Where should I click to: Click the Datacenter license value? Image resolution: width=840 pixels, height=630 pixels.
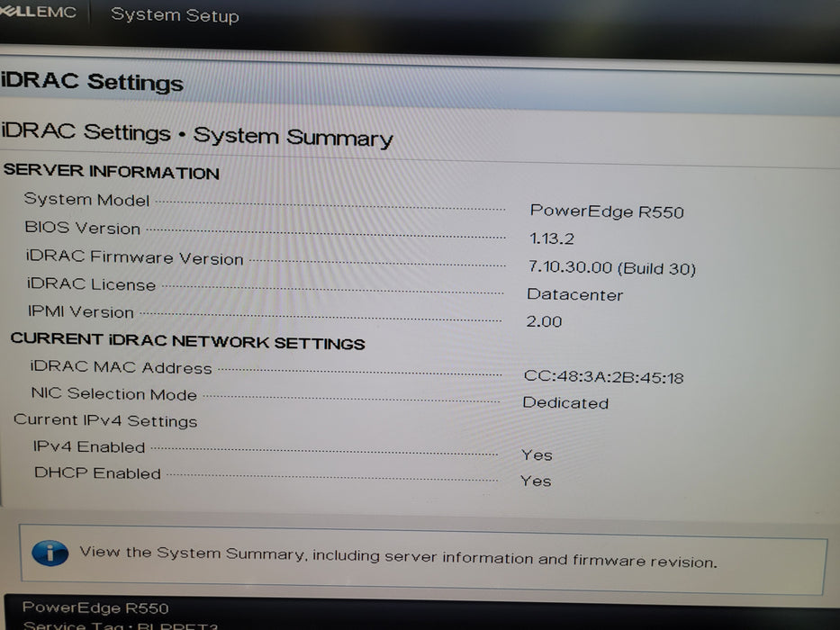coord(574,294)
